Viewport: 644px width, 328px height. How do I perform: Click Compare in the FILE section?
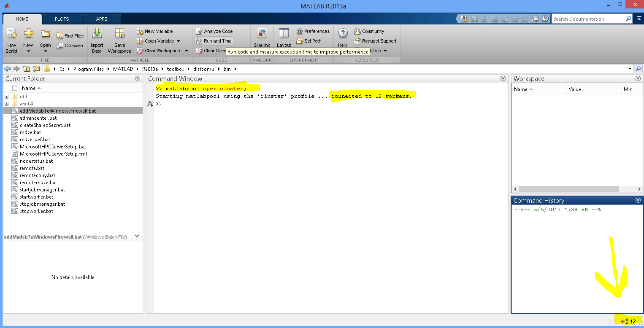(70, 46)
